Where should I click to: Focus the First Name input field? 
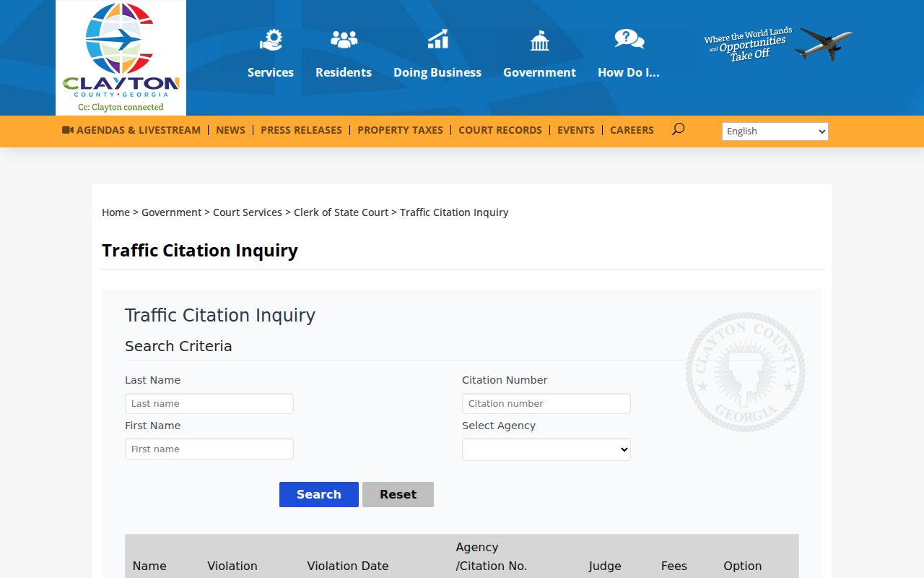click(209, 449)
